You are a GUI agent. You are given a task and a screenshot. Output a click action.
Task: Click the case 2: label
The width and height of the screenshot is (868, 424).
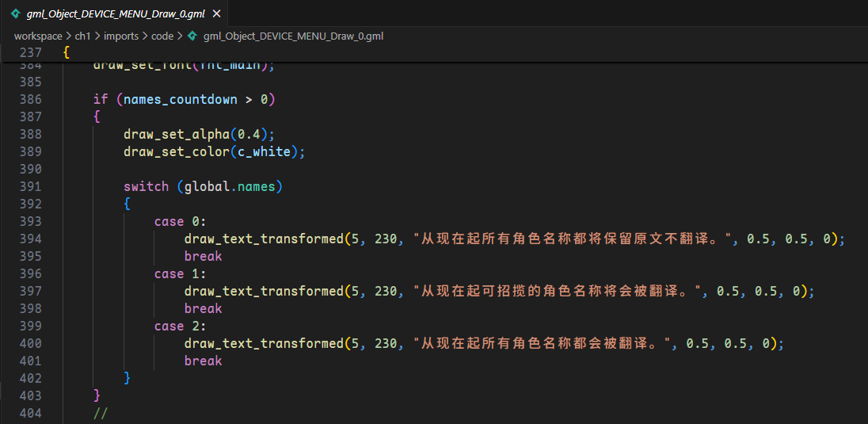[180, 326]
